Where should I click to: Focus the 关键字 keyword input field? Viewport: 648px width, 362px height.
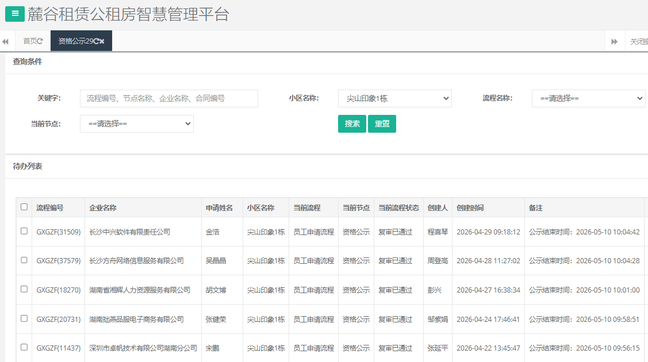click(169, 98)
